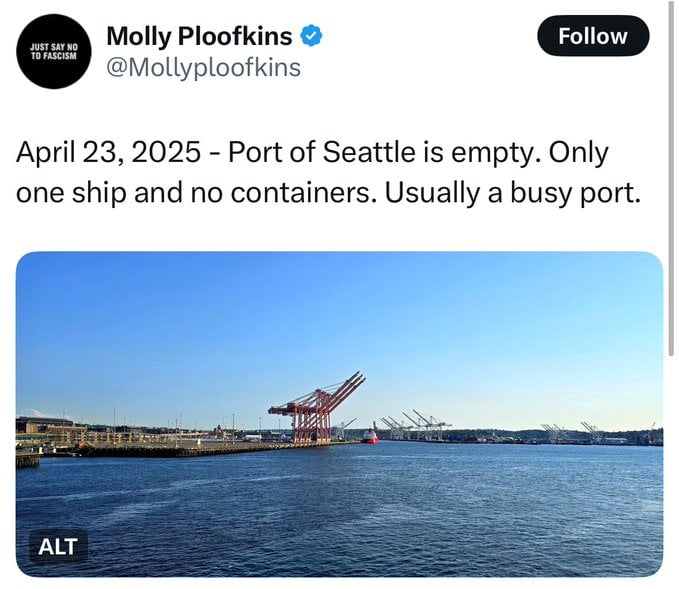The width and height of the screenshot is (679, 589).
Task: Open the Port of Seattle photo
Action: (339, 414)
